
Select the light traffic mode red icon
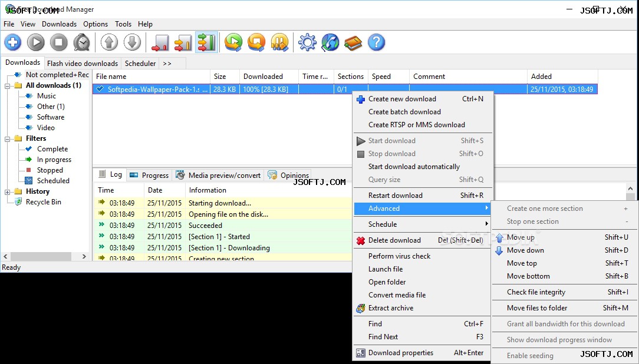point(160,42)
